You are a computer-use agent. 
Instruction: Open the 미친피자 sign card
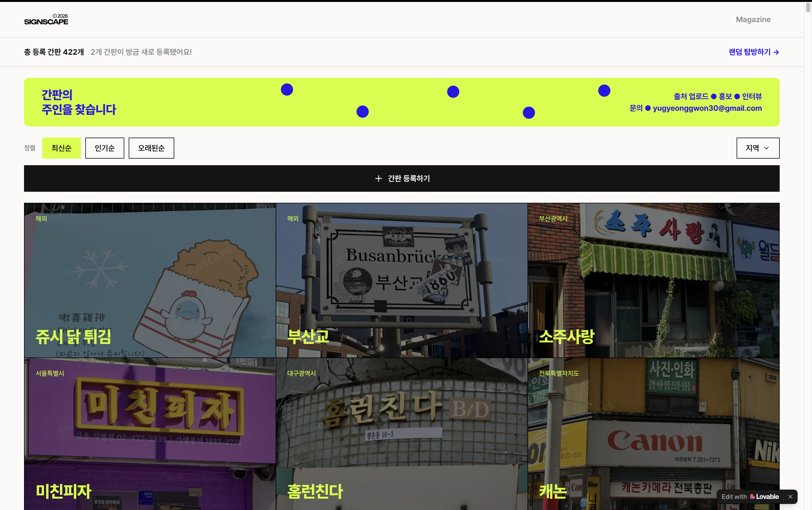click(150, 434)
